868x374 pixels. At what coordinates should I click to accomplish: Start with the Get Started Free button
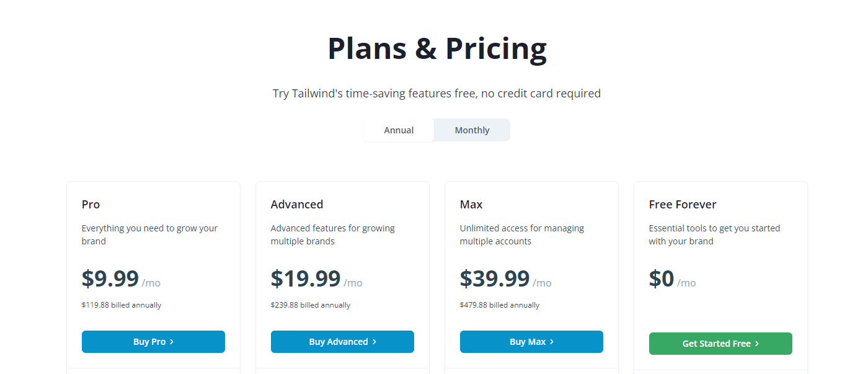[720, 344]
